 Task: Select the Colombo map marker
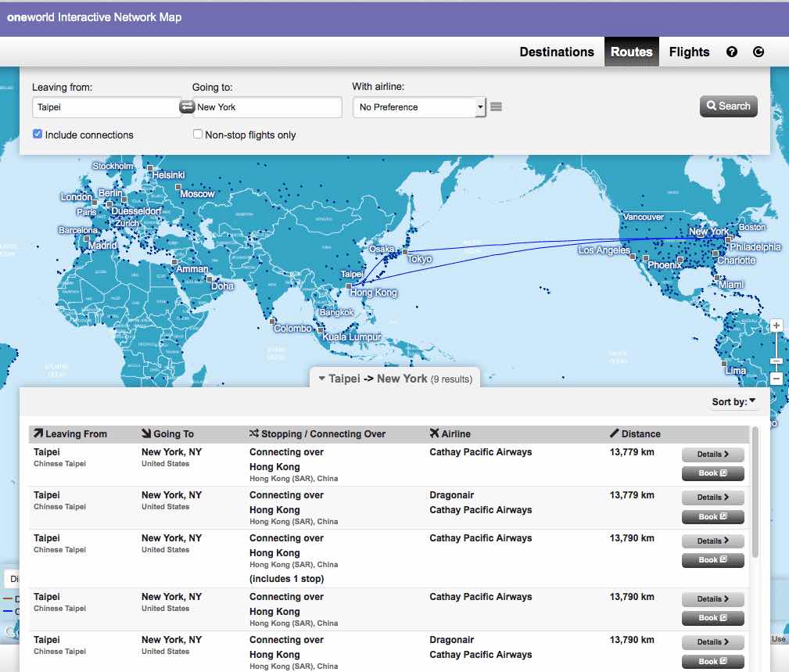[272, 322]
